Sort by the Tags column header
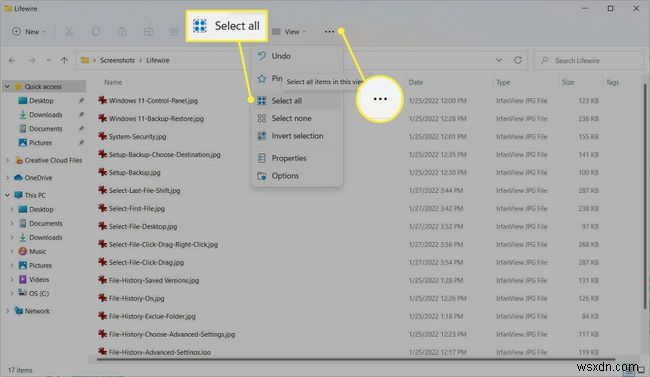 [612, 82]
